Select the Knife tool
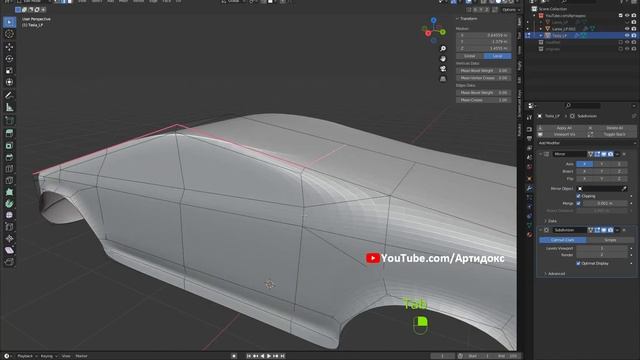Viewport: 640px width, 360px height. (x=9, y=180)
